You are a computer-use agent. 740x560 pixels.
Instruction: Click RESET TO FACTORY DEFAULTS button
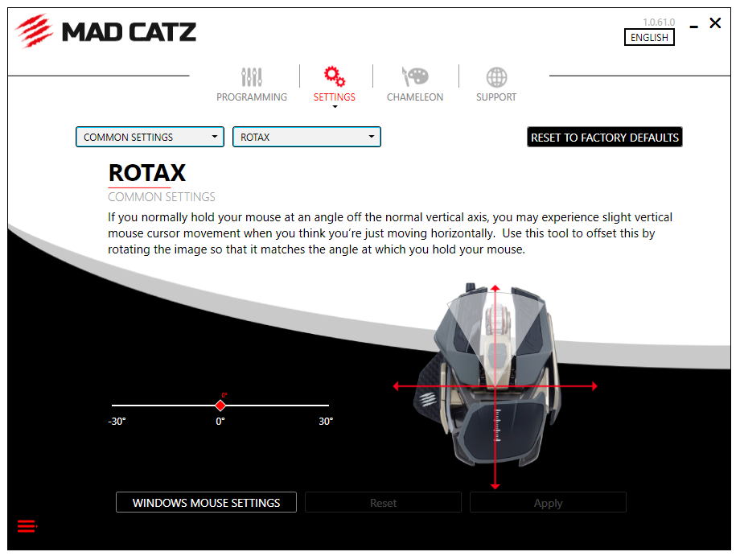tap(605, 138)
